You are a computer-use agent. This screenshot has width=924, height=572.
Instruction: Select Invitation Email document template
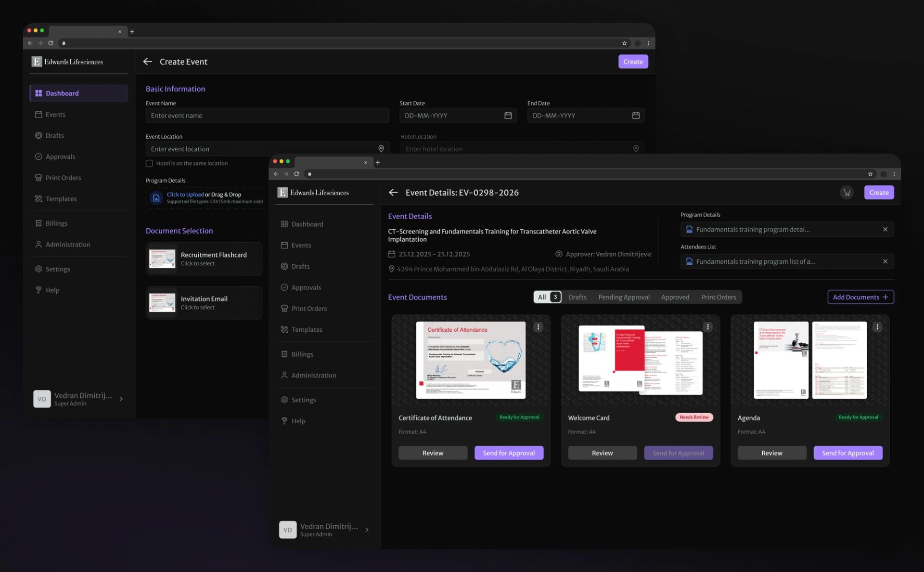pos(204,303)
